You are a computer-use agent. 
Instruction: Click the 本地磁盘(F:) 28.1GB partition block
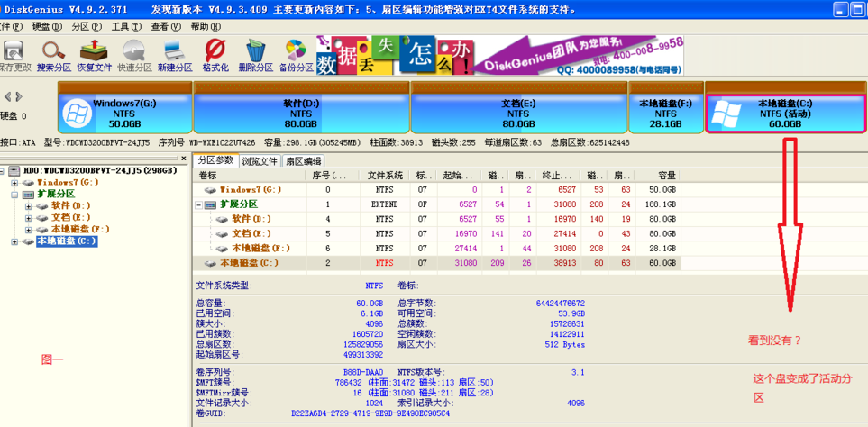pos(666,108)
